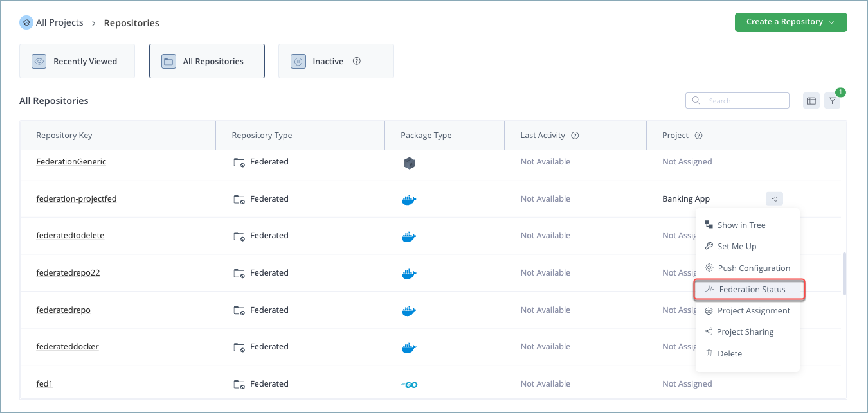Click the federated folder icon in federation-projectfed row
This screenshot has width=868, height=413.
239,200
